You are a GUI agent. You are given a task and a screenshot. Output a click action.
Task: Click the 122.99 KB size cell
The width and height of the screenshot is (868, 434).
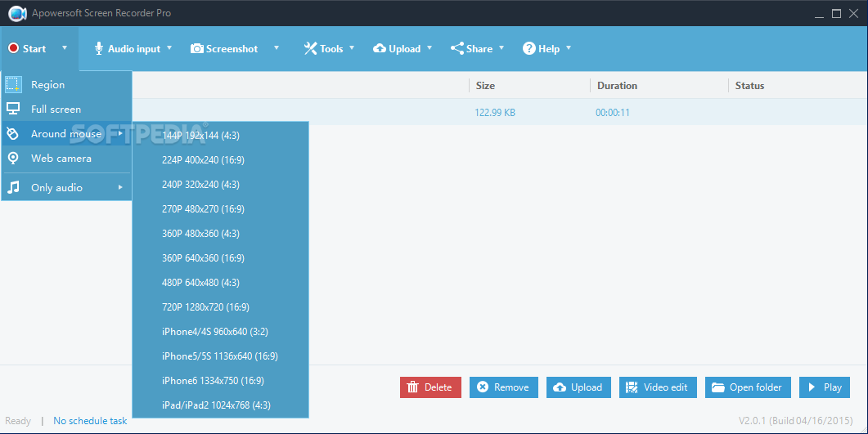click(x=495, y=113)
